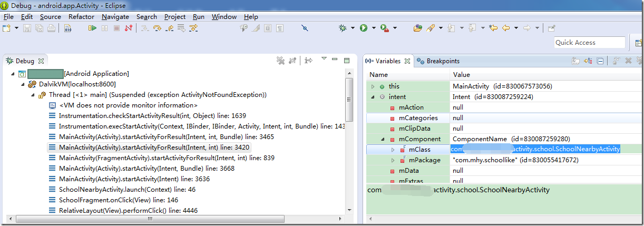Open the File menu
Image resolution: width=644 pixels, height=226 pixels.
tap(8, 16)
